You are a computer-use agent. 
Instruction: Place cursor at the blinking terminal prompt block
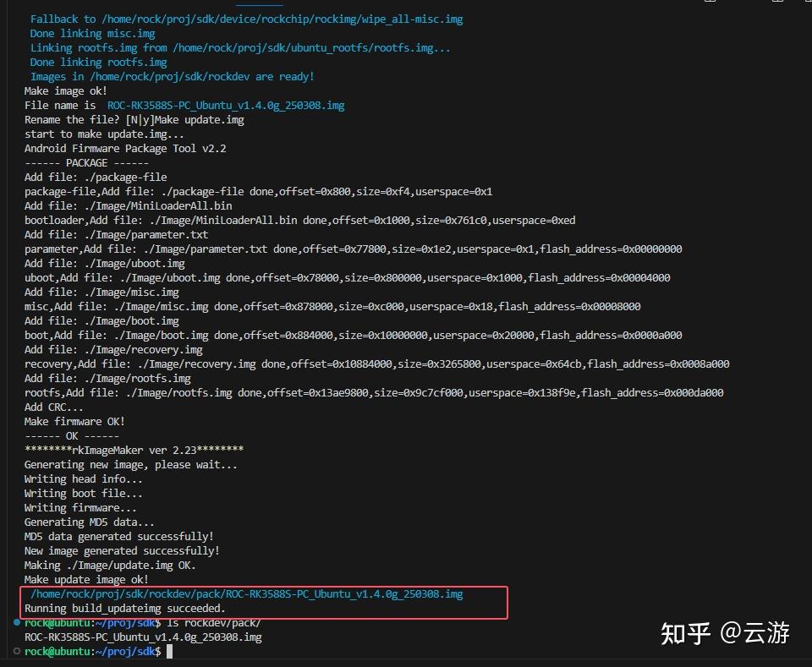coord(169,652)
